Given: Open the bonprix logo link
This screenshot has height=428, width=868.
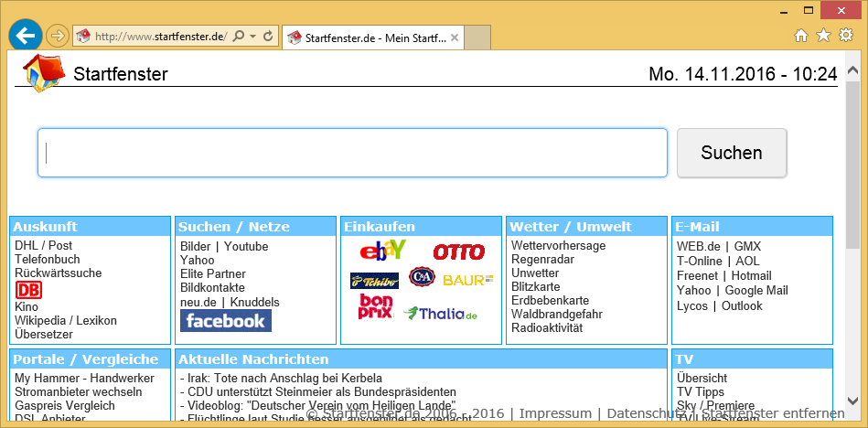Looking at the screenshot, I should coord(376,307).
